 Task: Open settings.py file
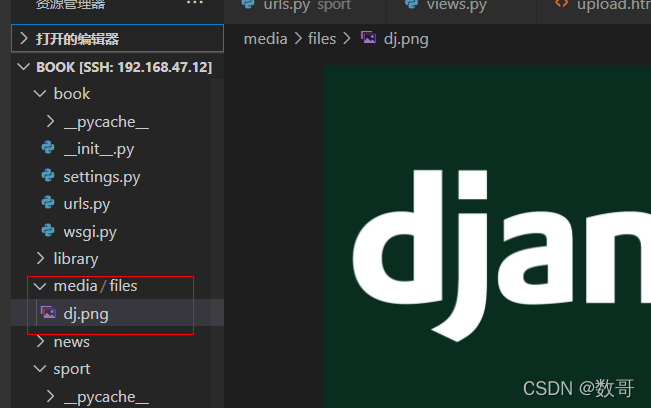click(102, 177)
